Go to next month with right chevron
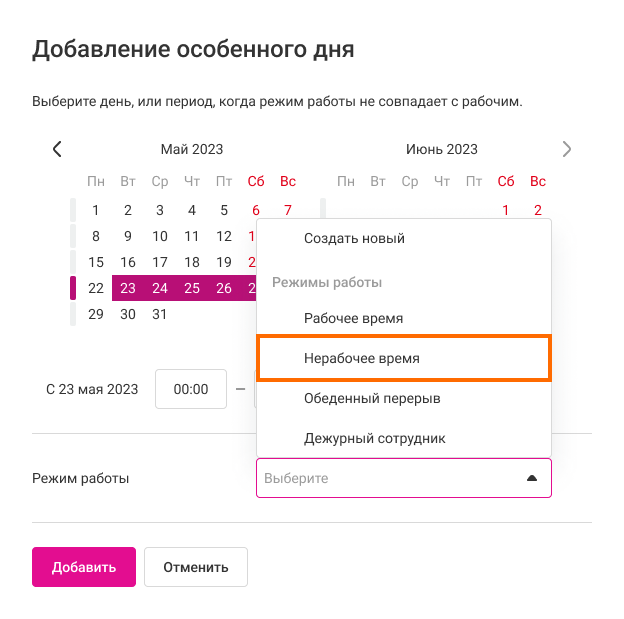This screenshot has height=619, width=624. 567,149
